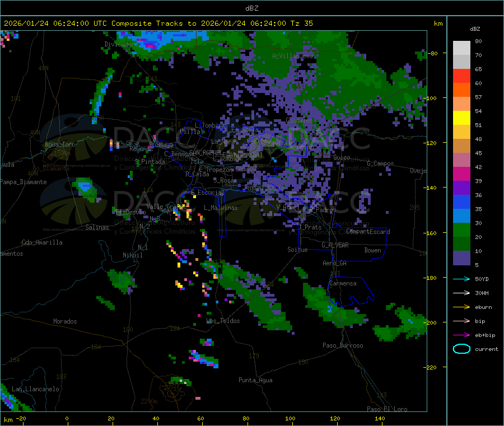The height and width of the screenshot is (426, 504).
Task: Click the 'Carmensa' map label
Action: pyautogui.click(x=343, y=284)
